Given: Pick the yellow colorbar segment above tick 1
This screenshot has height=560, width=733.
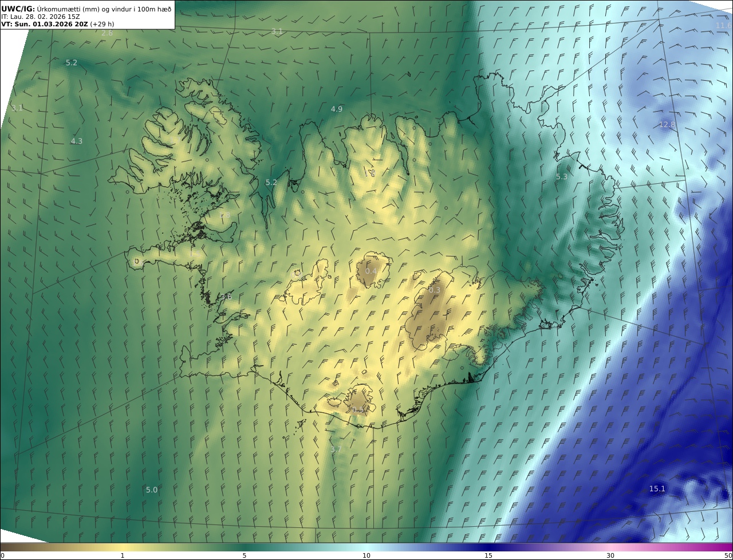Looking at the screenshot, I should 123,547.
